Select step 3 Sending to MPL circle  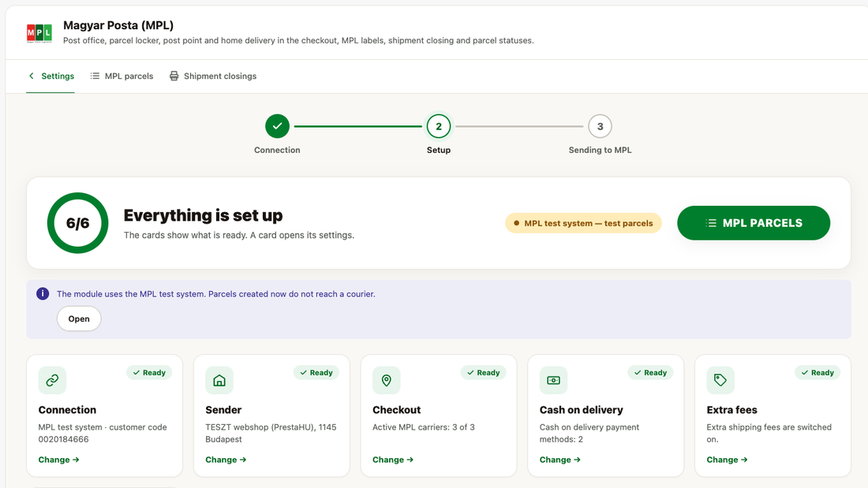(x=600, y=126)
